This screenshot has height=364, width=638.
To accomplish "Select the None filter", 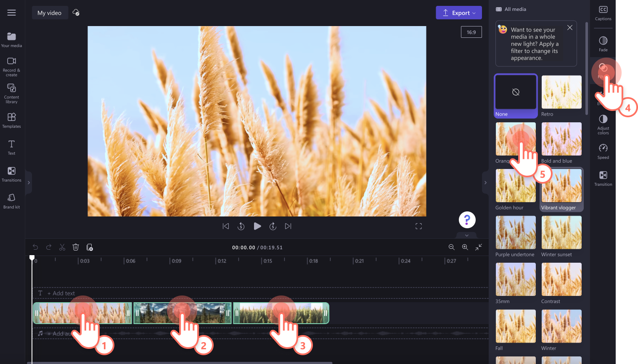I will pos(516,96).
